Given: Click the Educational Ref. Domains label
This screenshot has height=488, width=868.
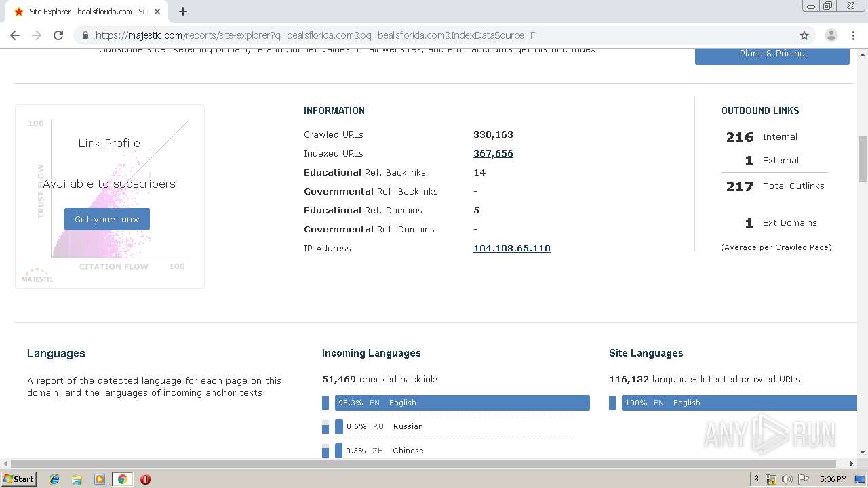Looking at the screenshot, I should [x=363, y=211].
